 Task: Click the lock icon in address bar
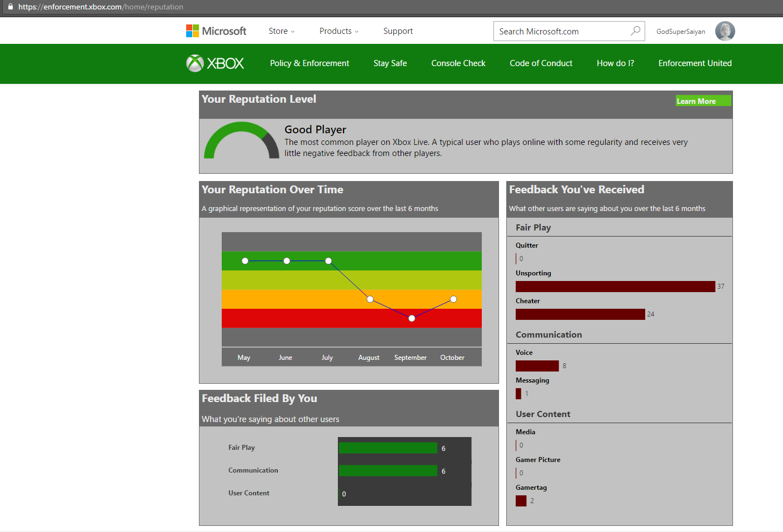(x=10, y=7)
